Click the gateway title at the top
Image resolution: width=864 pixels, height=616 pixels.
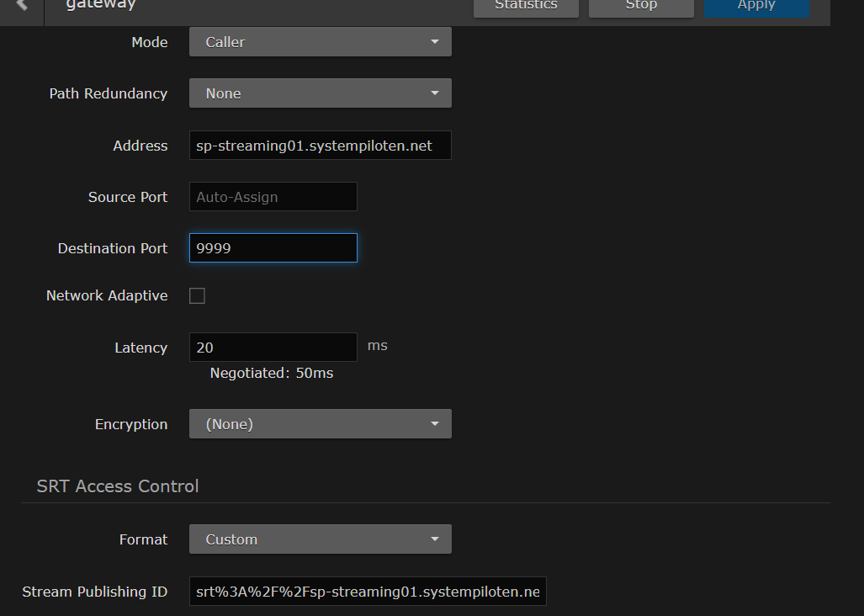[x=100, y=6]
